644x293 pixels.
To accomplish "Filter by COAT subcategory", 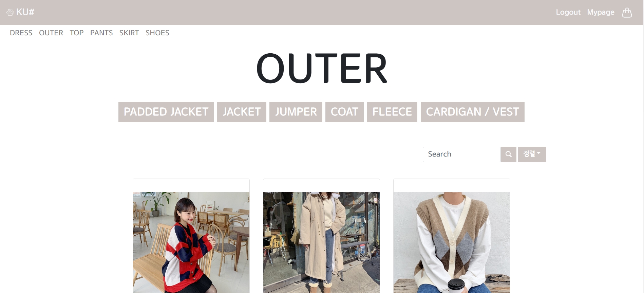I will 344,112.
